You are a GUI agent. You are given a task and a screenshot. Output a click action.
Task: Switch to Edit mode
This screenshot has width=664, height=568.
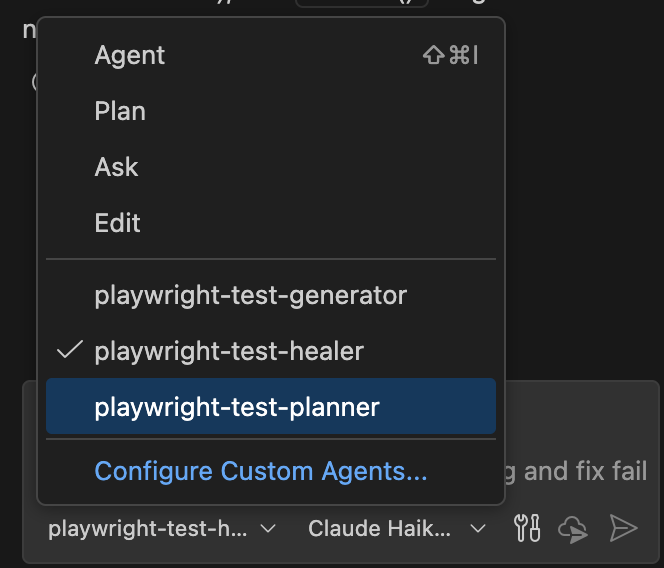(117, 223)
